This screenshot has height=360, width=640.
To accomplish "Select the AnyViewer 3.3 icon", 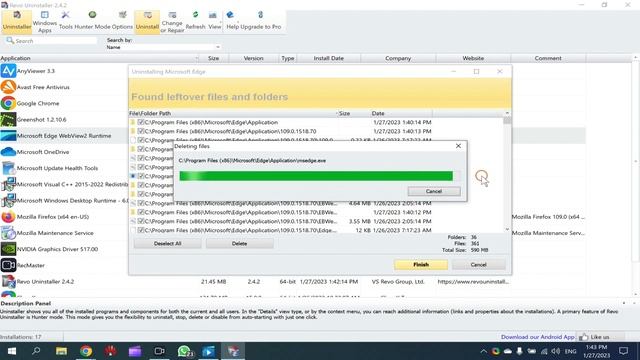I will click(x=8, y=71).
